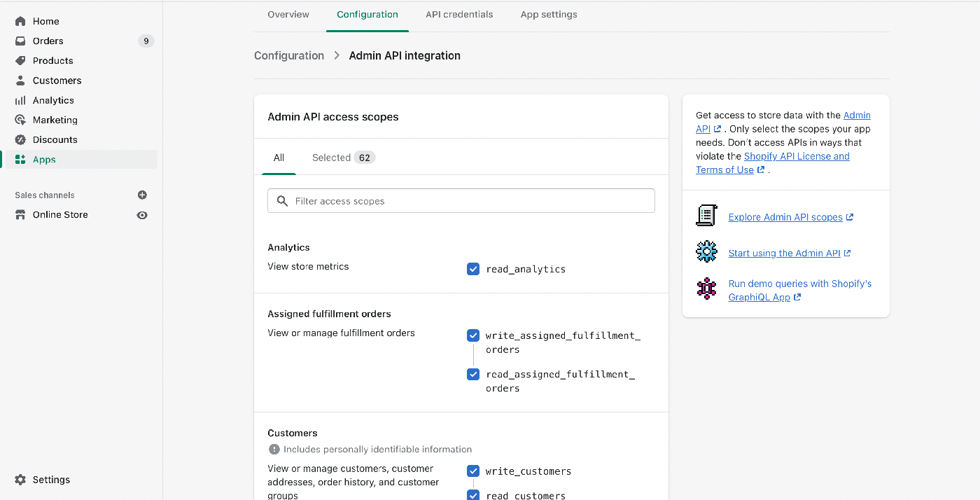The height and width of the screenshot is (500, 980).
Task: Click the Orders inbox icon
Action: tap(20, 41)
